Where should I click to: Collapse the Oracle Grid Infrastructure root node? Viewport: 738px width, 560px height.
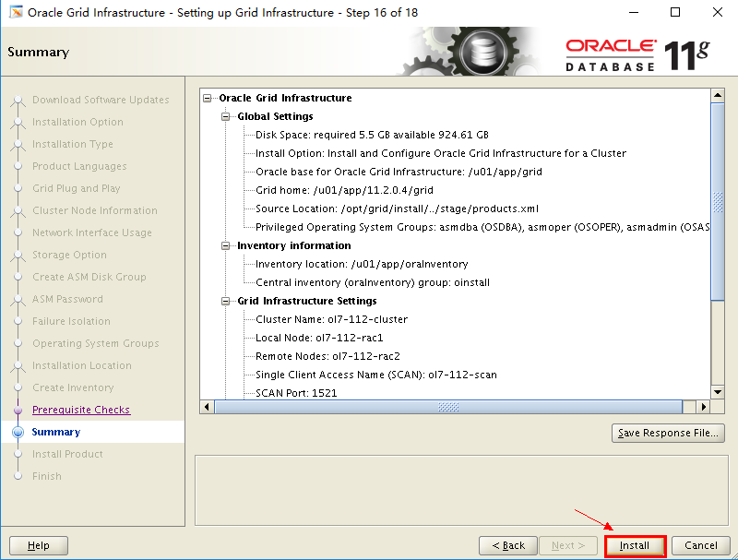[207, 98]
